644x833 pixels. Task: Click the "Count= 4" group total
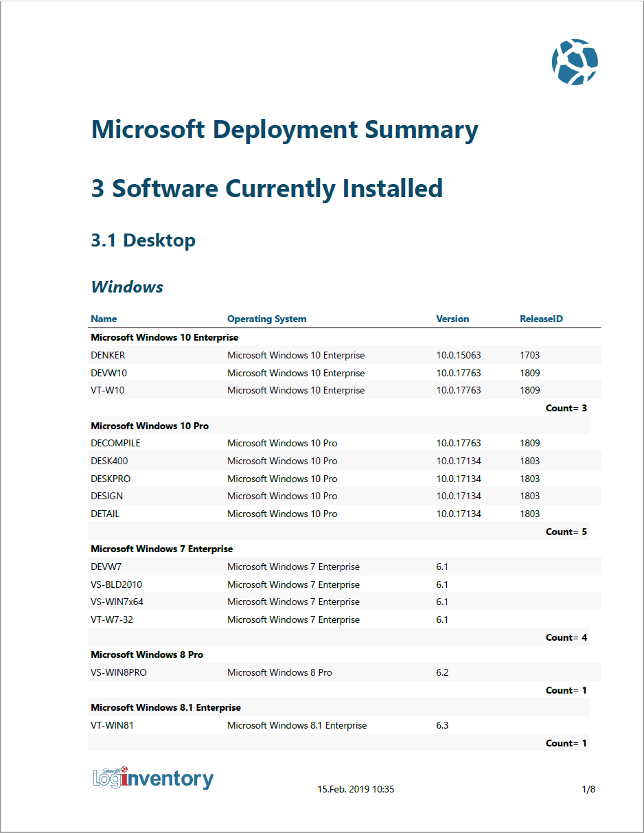coord(566,637)
